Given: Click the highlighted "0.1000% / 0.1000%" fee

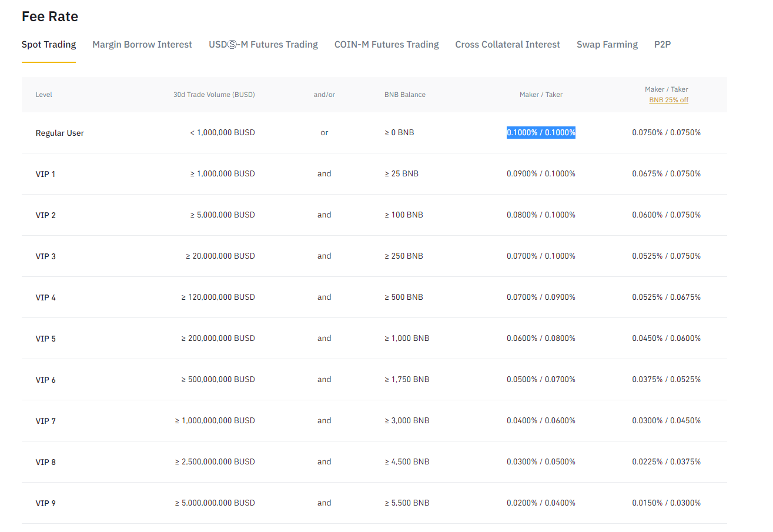Looking at the screenshot, I should pos(541,133).
